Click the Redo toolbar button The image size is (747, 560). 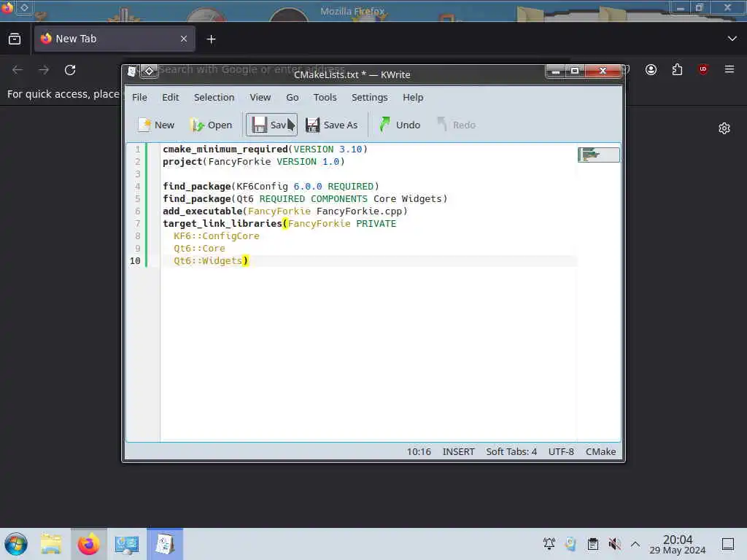point(457,125)
